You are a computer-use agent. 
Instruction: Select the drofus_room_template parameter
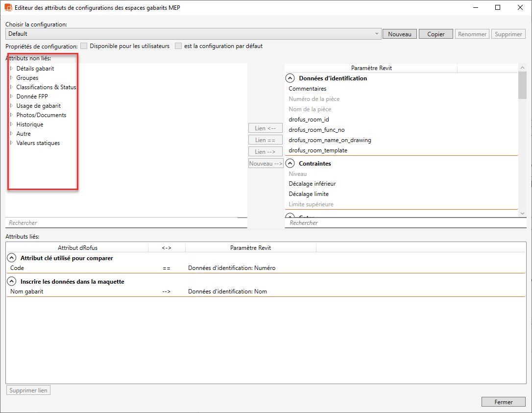(317, 150)
